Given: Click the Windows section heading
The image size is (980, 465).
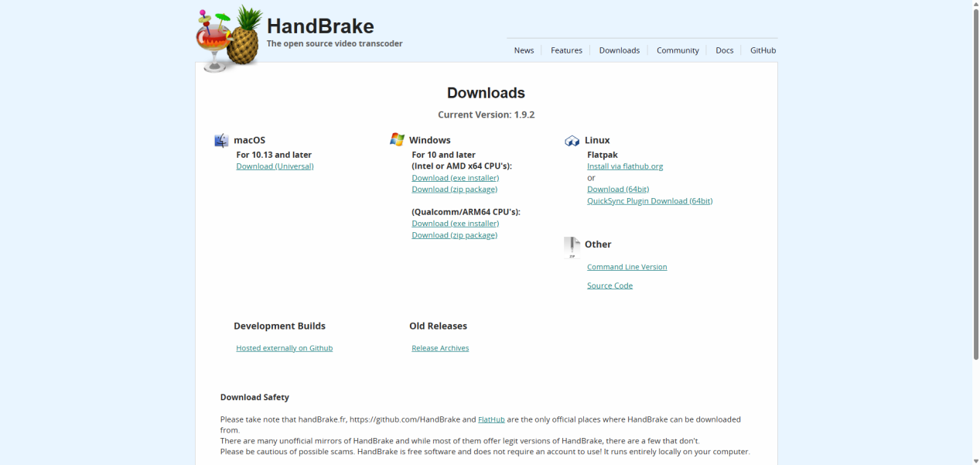Looking at the screenshot, I should click(429, 140).
